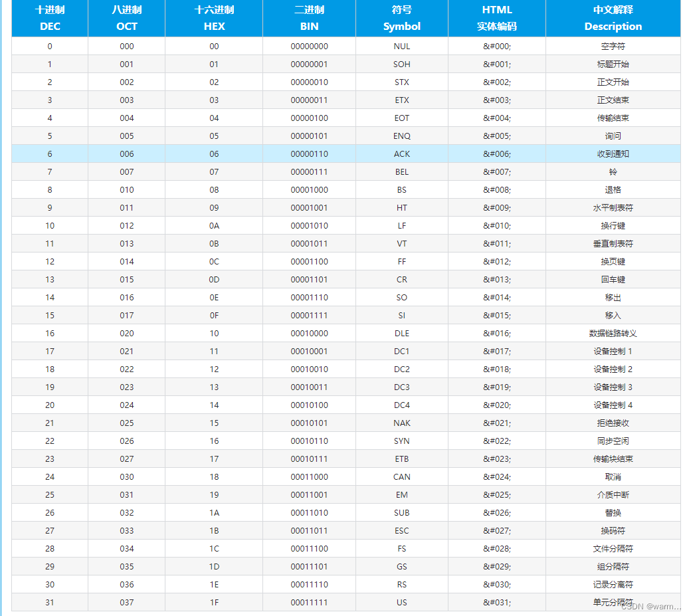Click the OCT column header
691x616 pixels.
point(126,18)
